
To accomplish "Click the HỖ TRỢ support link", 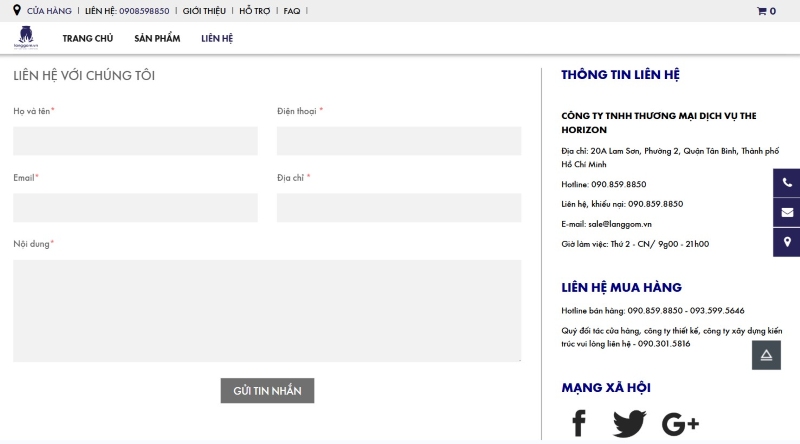I will (254, 11).
